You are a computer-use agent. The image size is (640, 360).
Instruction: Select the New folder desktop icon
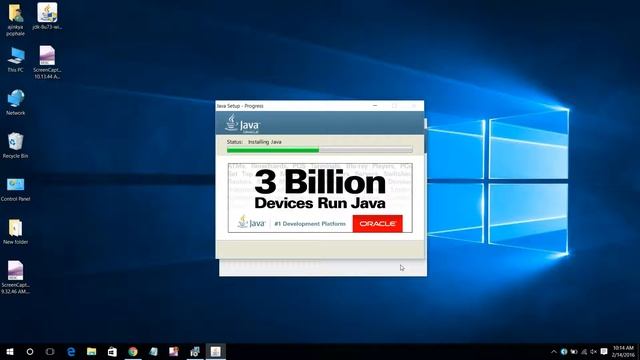coord(16,231)
